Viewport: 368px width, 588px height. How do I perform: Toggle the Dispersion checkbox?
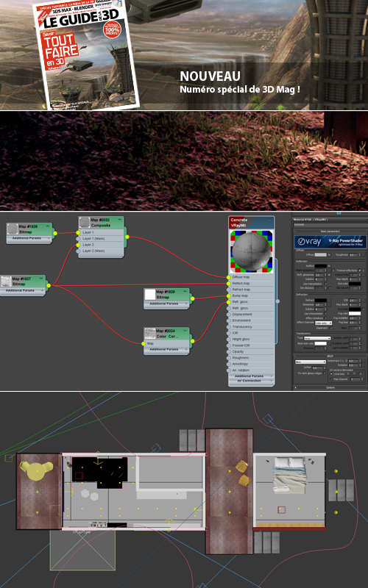coord(330,328)
